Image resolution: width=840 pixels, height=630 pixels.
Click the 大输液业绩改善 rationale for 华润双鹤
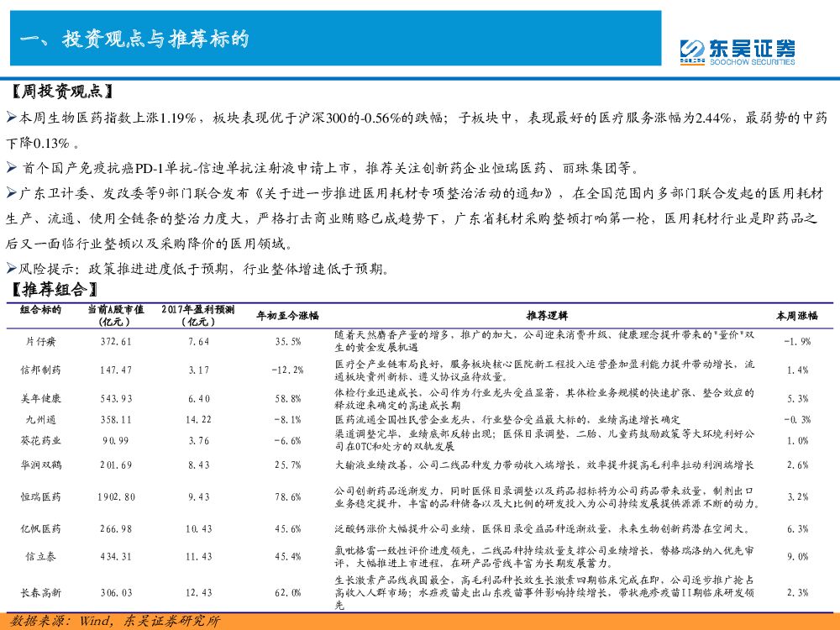[543, 465]
